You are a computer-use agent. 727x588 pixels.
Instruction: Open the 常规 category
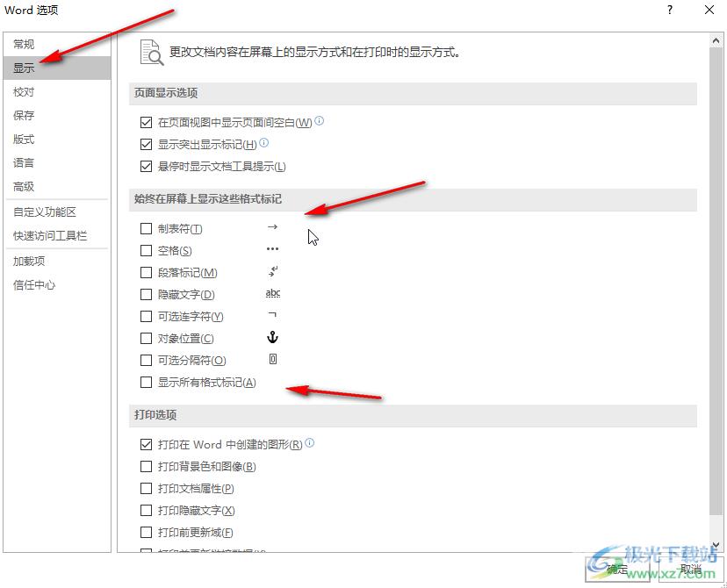point(56,45)
